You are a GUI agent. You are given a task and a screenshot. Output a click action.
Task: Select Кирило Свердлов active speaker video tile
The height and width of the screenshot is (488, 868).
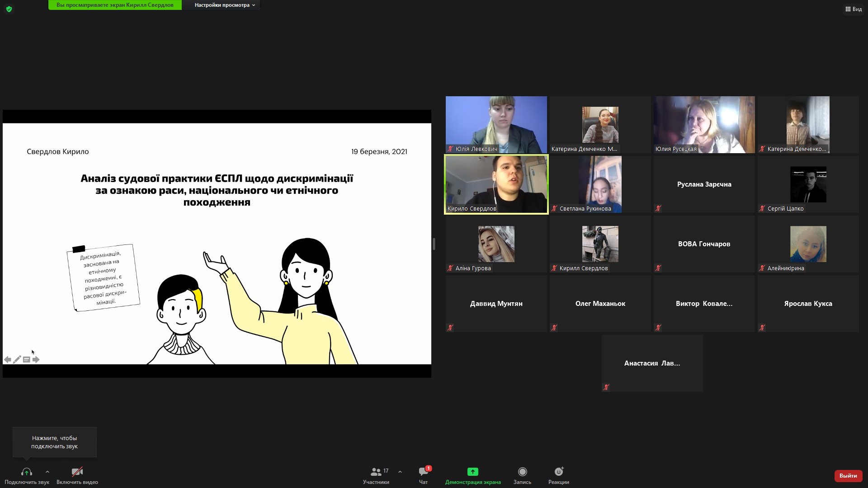click(496, 184)
